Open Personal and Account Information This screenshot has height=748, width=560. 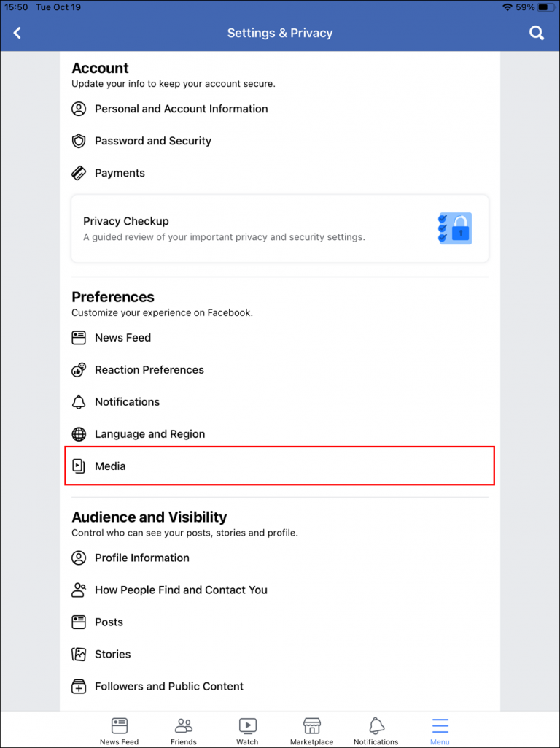click(x=181, y=109)
